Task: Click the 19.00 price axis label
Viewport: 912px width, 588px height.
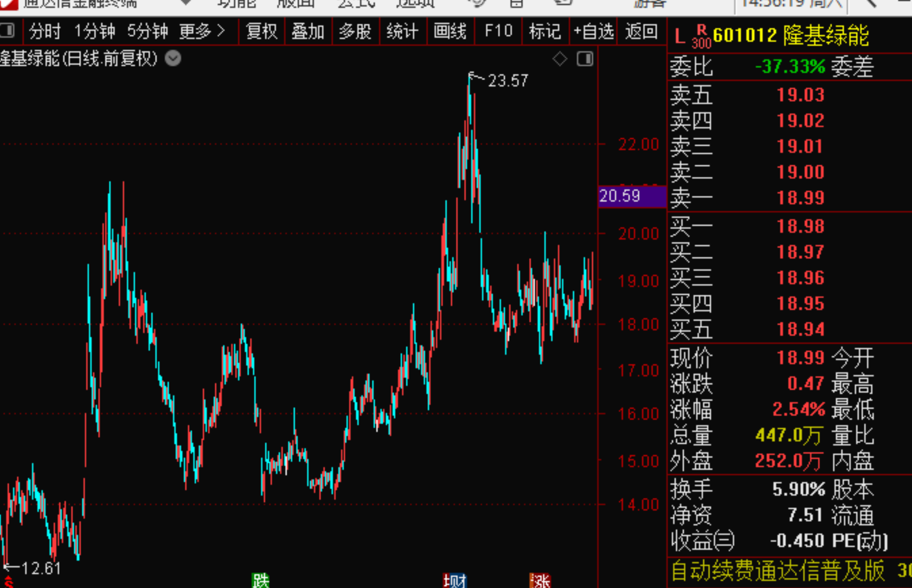Action: coord(639,281)
